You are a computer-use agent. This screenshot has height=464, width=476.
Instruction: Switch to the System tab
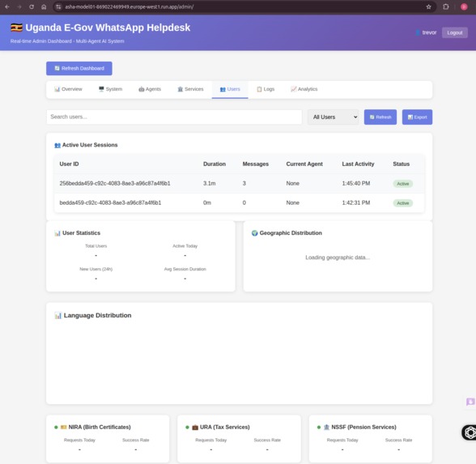[110, 89]
